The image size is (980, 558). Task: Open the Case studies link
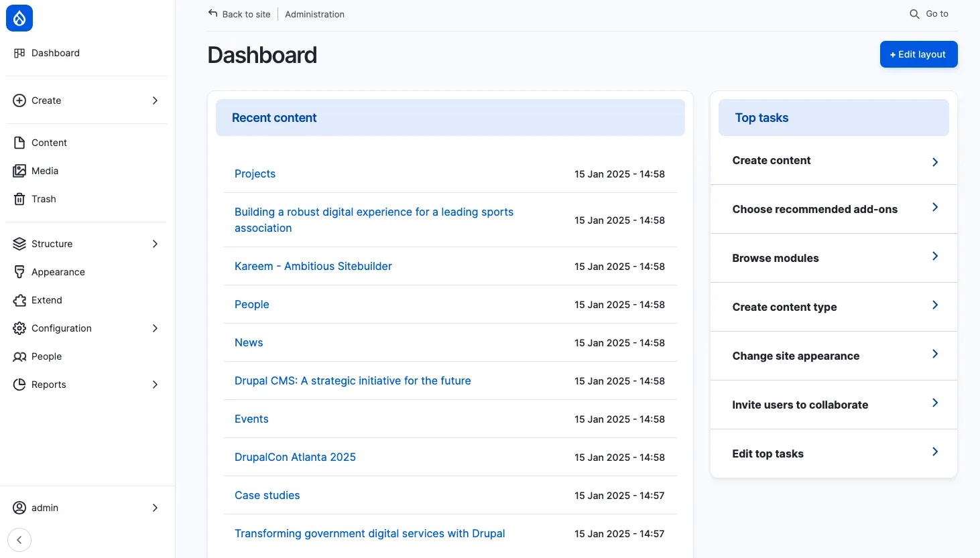pos(267,495)
